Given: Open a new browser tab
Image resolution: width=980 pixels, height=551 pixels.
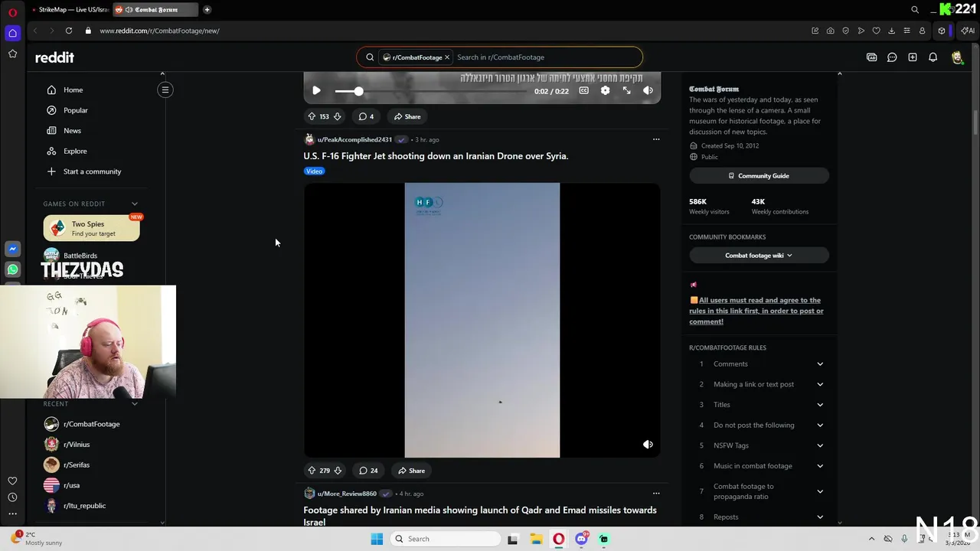Looking at the screenshot, I should point(207,10).
